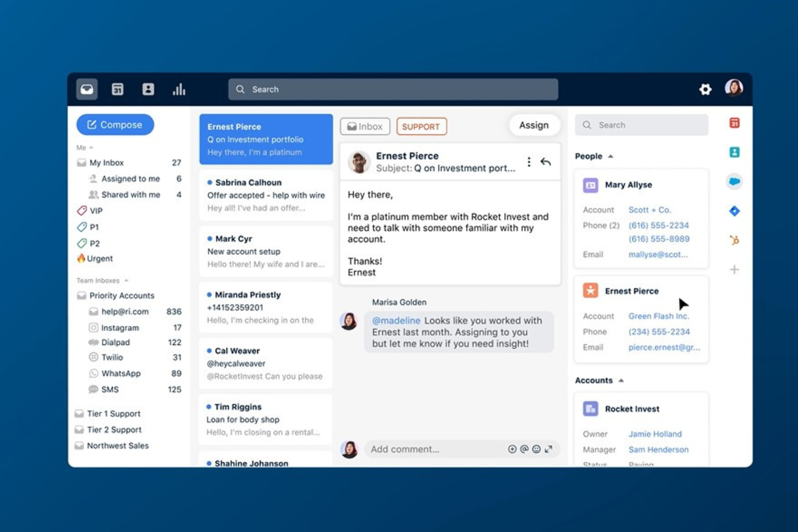Add a new integration with the plus icon
The height and width of the screenshot is (532, 798).
[734, 270]
